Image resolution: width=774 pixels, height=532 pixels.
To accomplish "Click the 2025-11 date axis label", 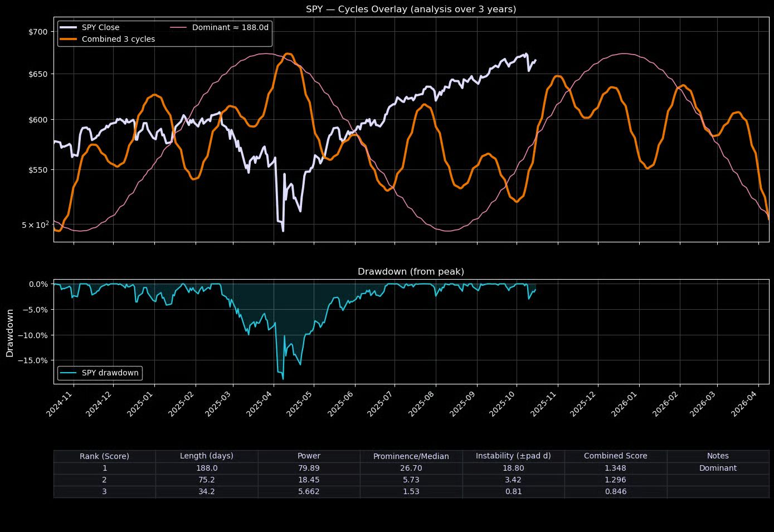I will coord(543,403).
